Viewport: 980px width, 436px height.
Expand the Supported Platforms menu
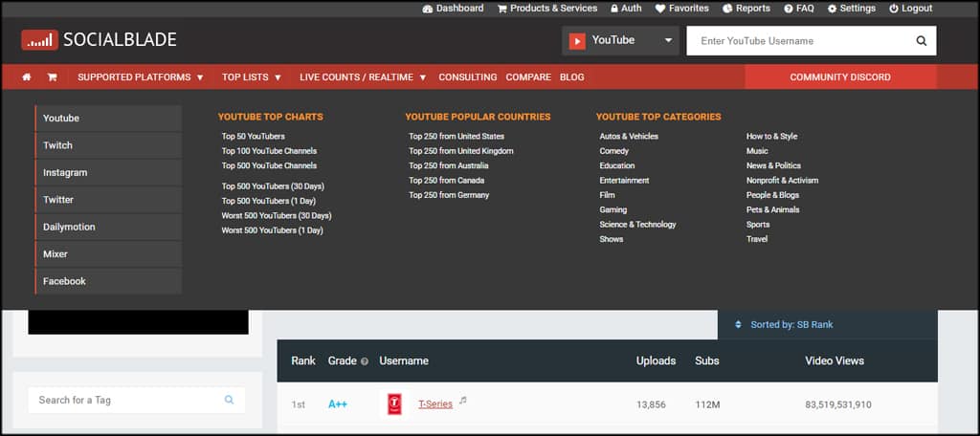click(140, 77)
